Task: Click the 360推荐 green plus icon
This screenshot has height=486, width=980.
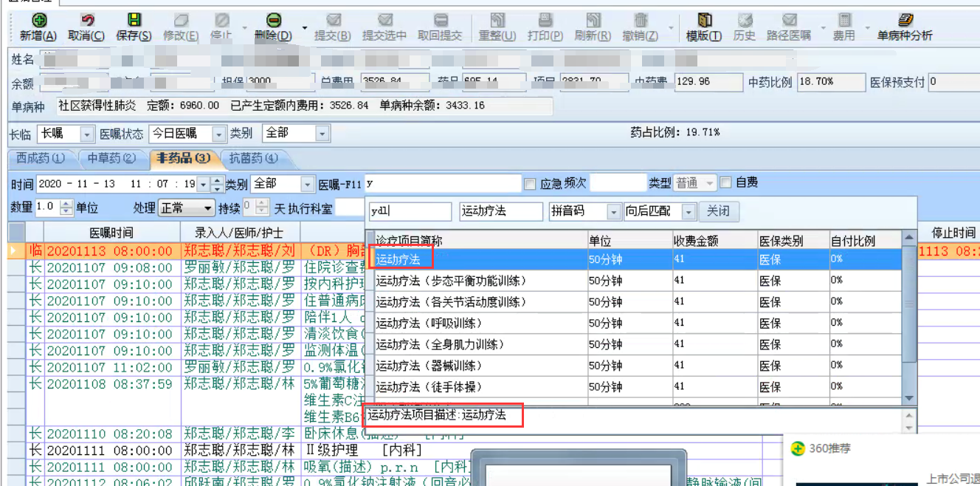Action: 797,448
